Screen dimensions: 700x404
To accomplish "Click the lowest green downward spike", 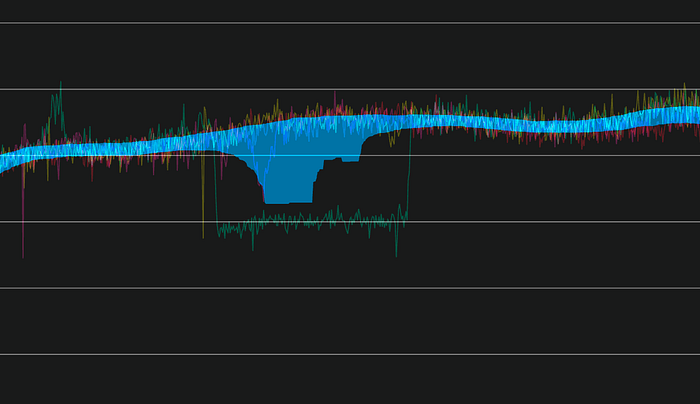I will click(x=396, y=252).
